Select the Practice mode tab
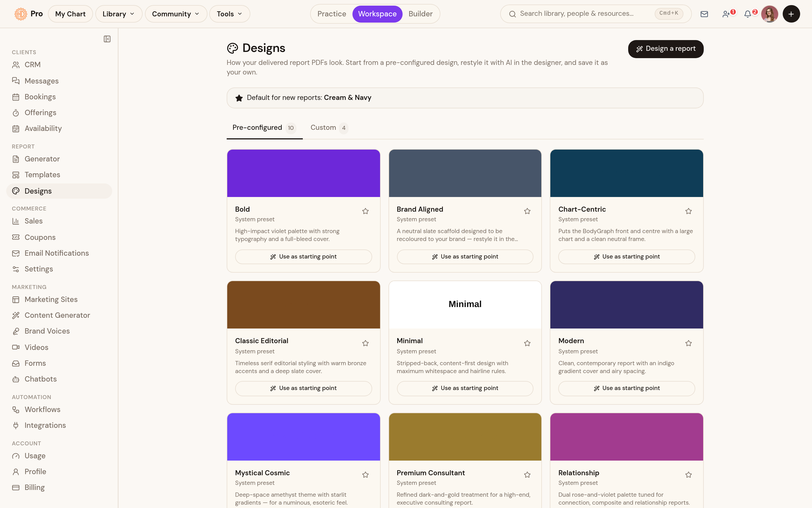The width and height of the screenshot is (812, 508). click(x=332, y=14)
